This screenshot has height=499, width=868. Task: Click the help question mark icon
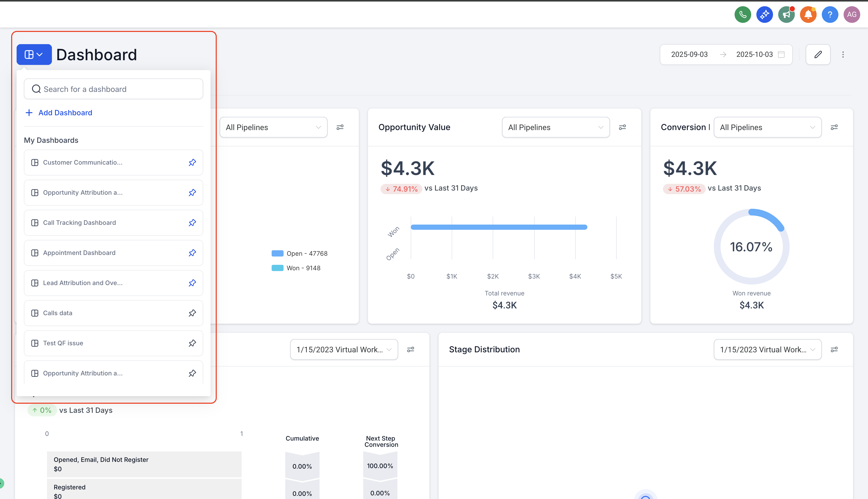click(830, 14)
